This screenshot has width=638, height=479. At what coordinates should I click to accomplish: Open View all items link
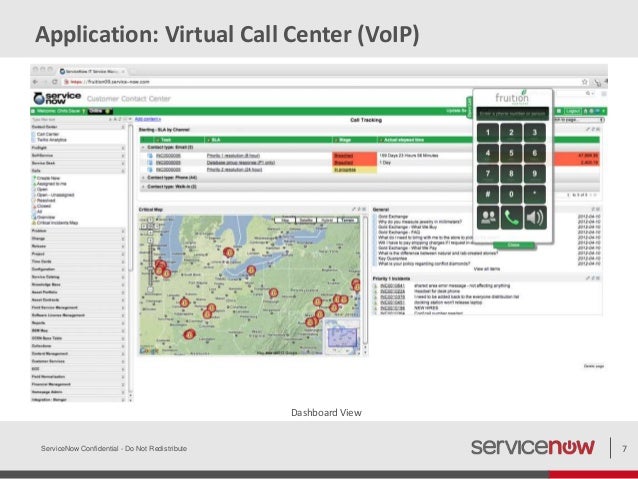coord(487,269)
